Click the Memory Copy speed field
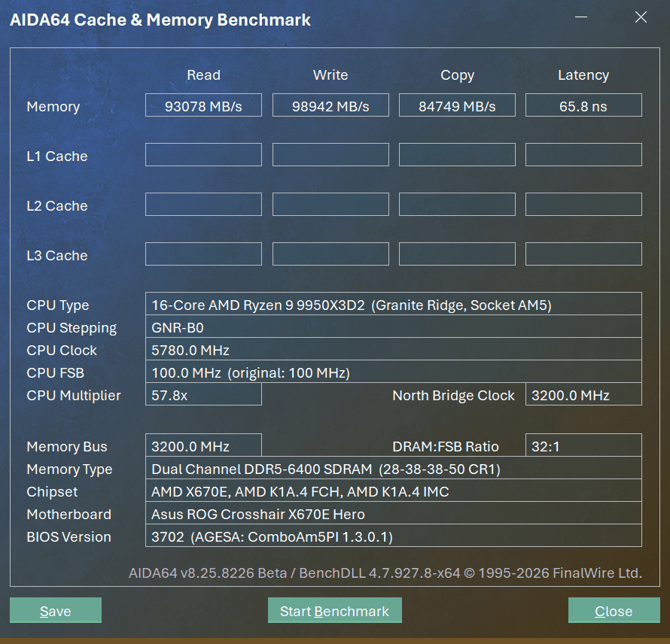 (x=457, y=105)
